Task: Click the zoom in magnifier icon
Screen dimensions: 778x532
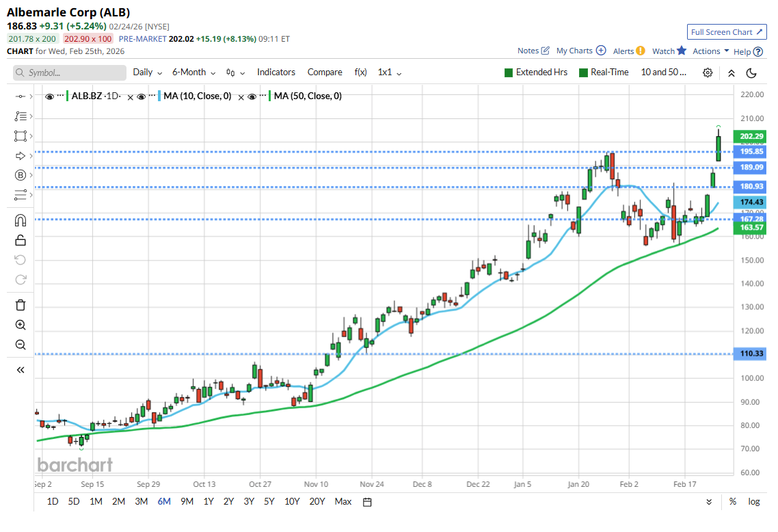Action: [x=21, y=325]
